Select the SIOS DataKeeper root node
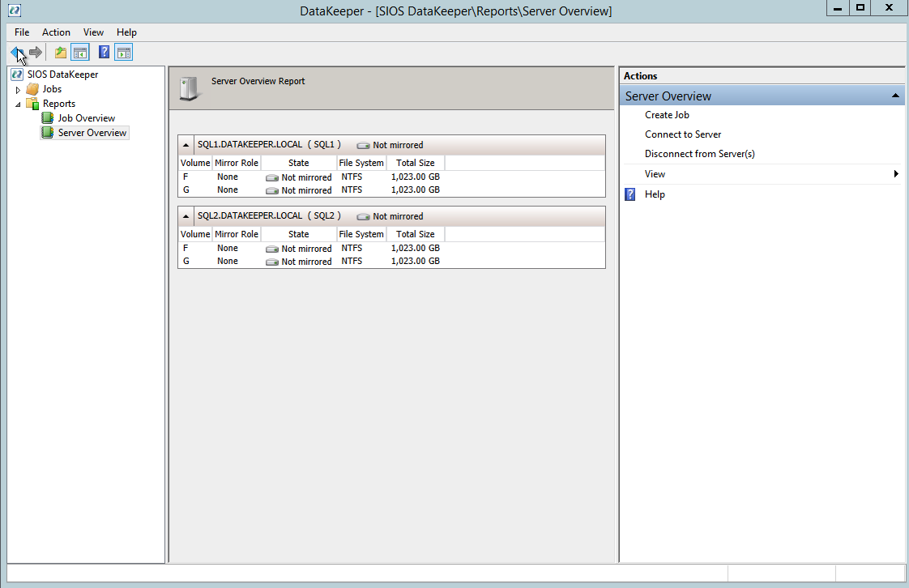 pos(62,75)
